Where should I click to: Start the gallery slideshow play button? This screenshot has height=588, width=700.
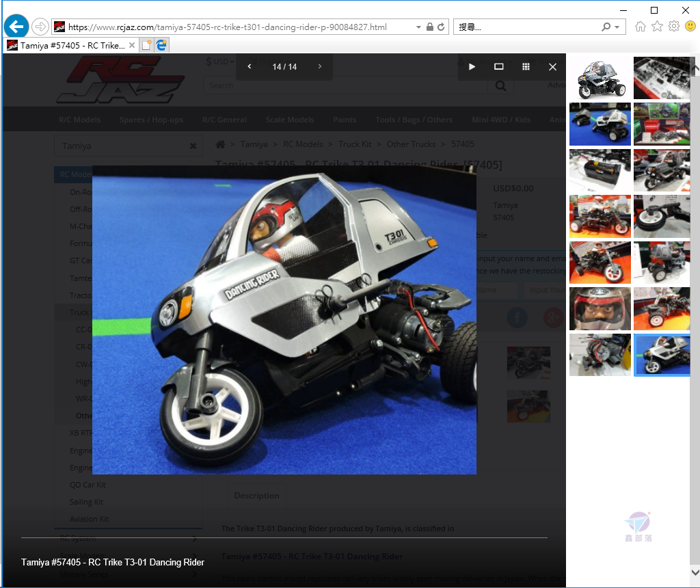[x=472, y=66]
